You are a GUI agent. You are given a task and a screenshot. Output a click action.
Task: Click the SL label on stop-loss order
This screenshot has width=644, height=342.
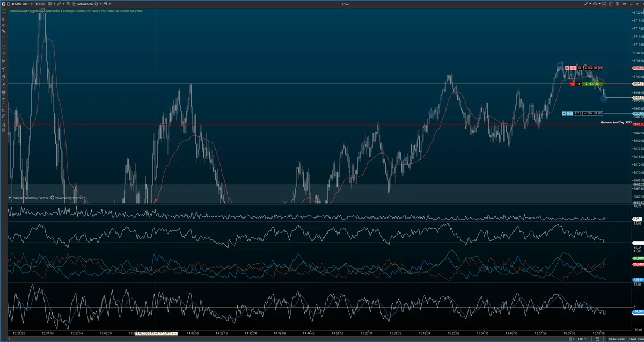[580, 68]
